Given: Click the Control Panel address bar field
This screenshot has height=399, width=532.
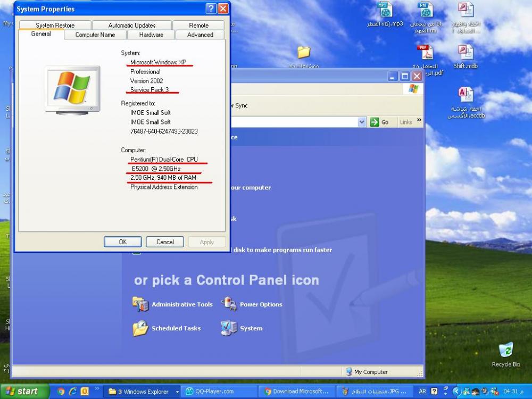Looking at the screenshot, I should [294, 122].
